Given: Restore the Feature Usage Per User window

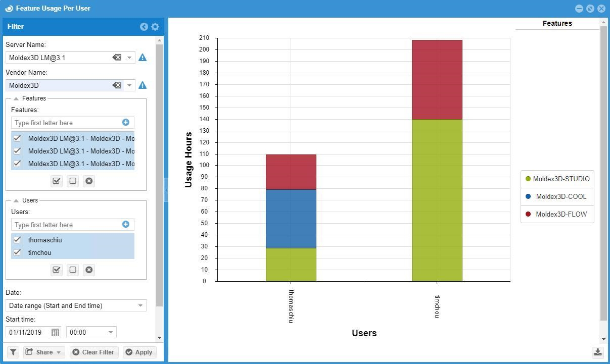Looking at the screenshot, I should click(x=590, y=9).
